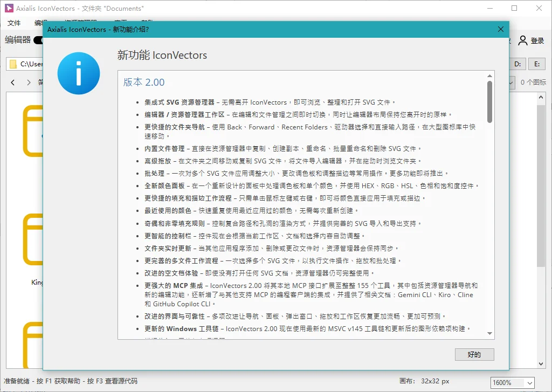Click the 更强大的 MCP 集成 bullet

(x=311, y=294)
